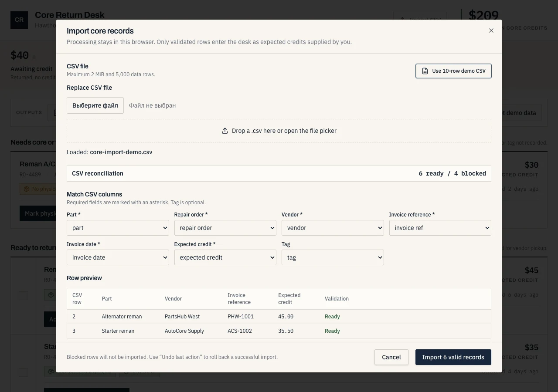Screen dimensions: 558x392
Task: Select the "Starter reman" part cell
Action: pos(118,331)
